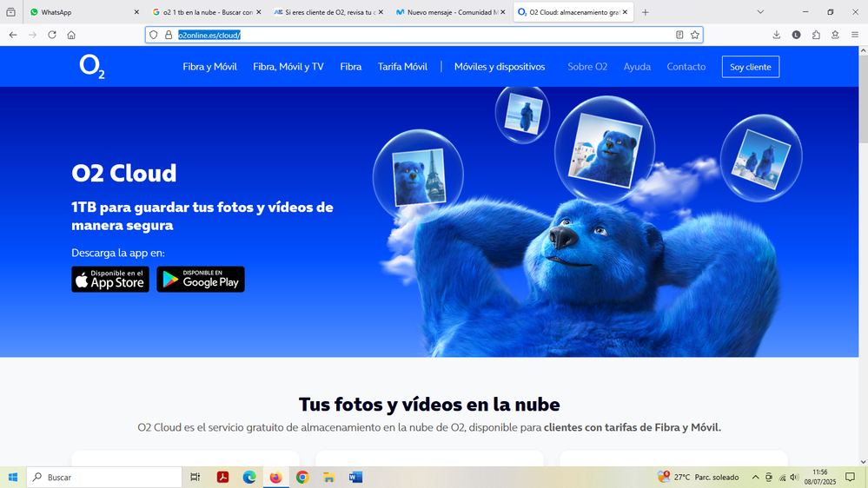The height and width of the screenshot is (488, 868).
Task: Show hidden system tray icons
Action: pyautogui.click(x=755, y=478)
